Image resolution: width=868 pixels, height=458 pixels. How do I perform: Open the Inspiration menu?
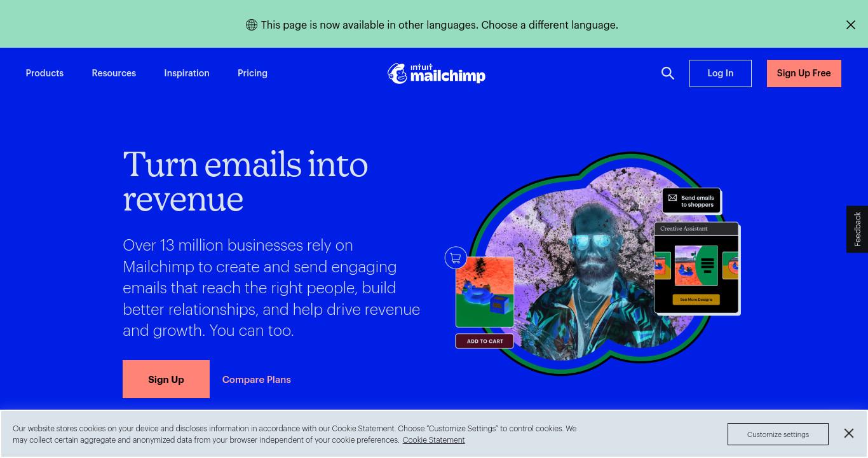tap(187, 73)
